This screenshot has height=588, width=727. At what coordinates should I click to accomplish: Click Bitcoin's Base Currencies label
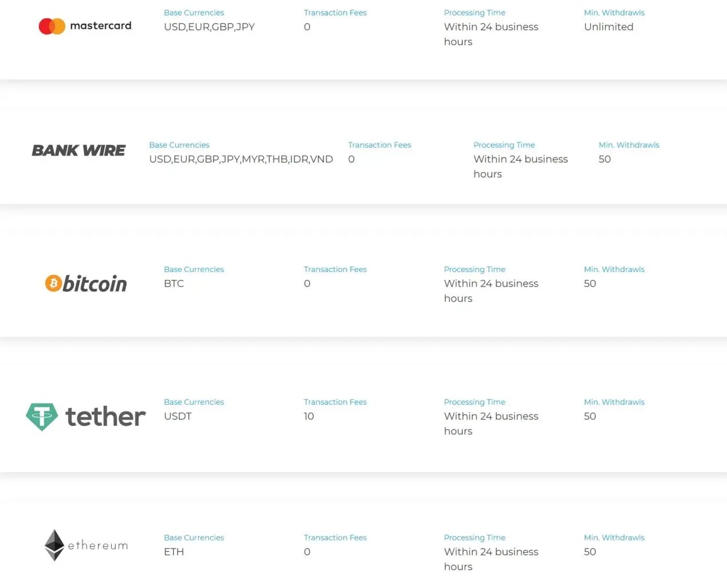[x=194, y=269]
